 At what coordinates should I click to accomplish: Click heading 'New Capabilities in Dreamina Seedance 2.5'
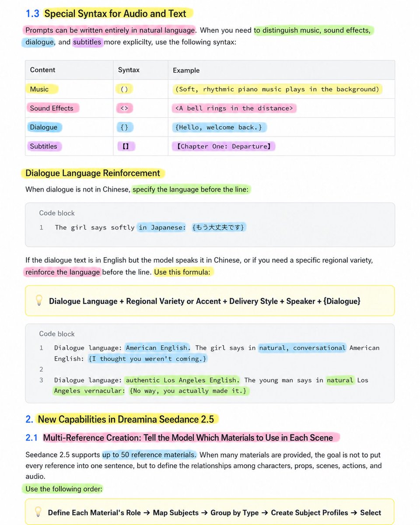point(126,419)
